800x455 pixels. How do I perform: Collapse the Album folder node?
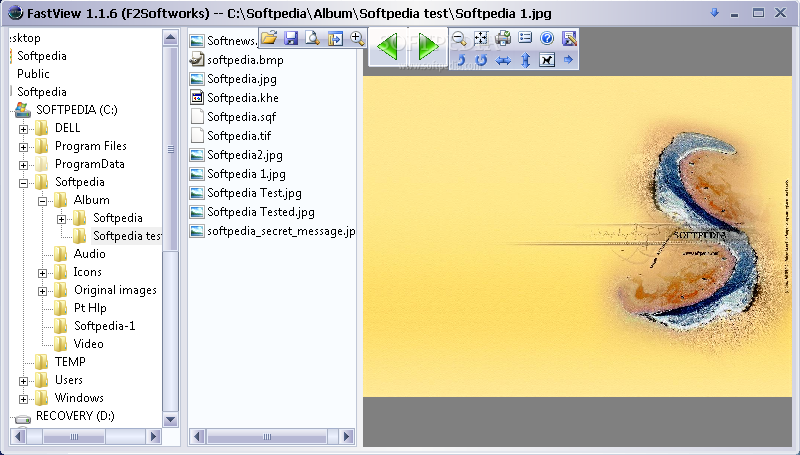pos(43,201)
